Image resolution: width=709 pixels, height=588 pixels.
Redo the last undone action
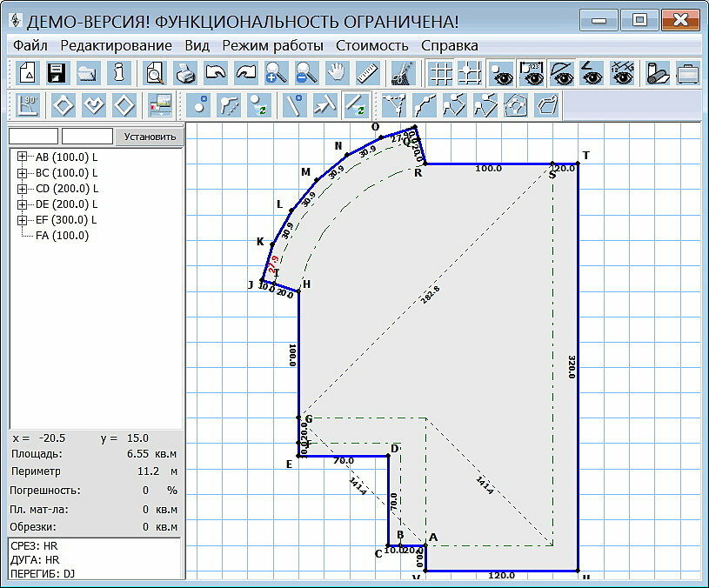[246, 73]
